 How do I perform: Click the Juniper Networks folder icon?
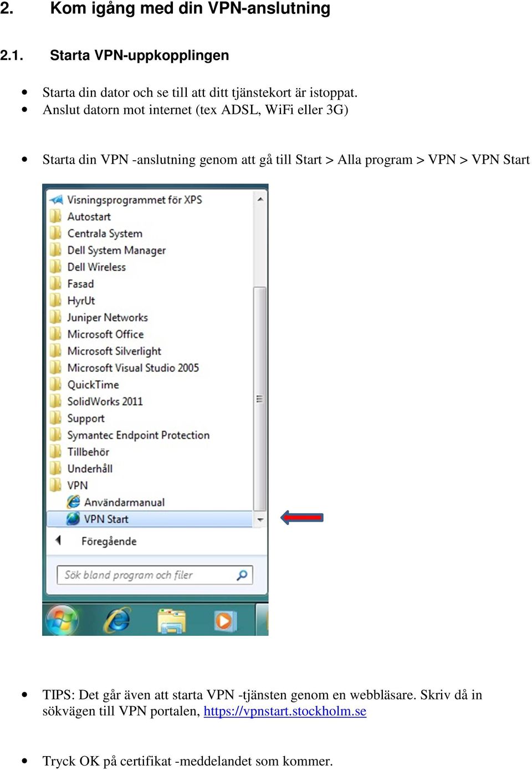55,317
